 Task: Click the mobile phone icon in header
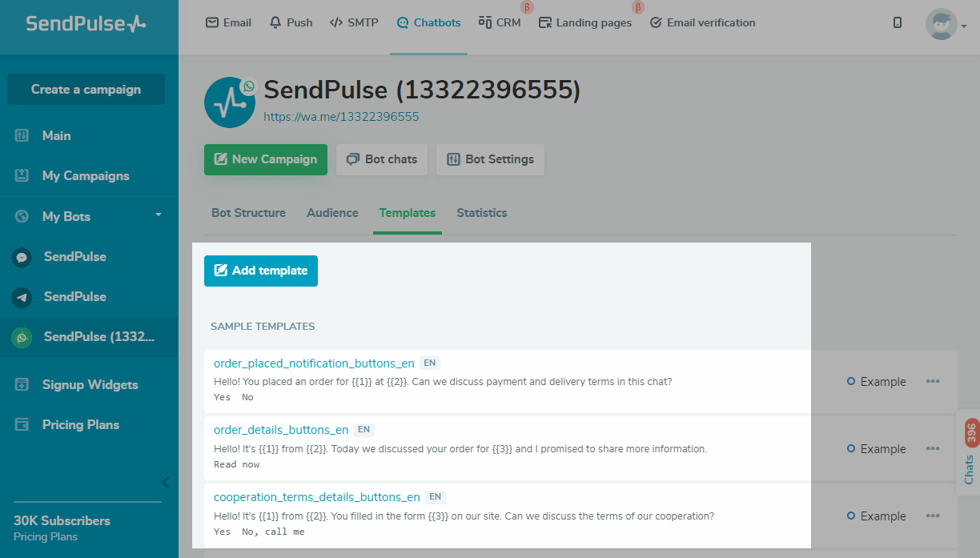tap(898, 23)
